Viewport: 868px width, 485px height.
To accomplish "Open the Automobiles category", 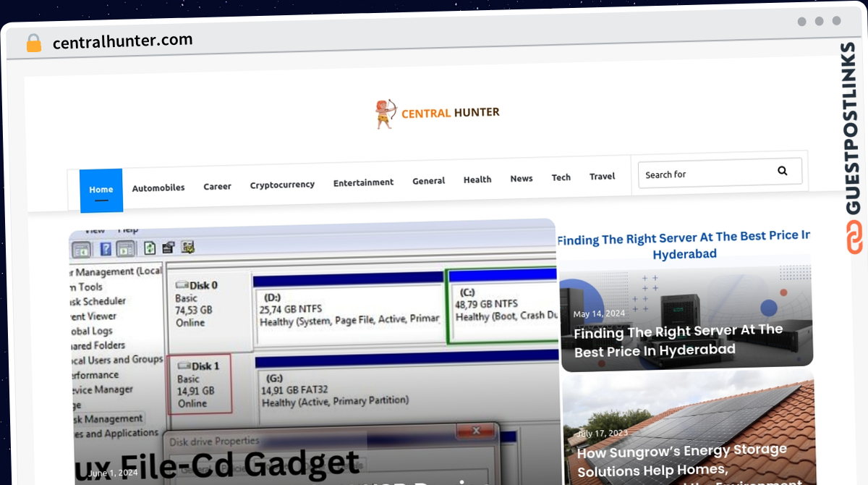I will coord(158,187).
